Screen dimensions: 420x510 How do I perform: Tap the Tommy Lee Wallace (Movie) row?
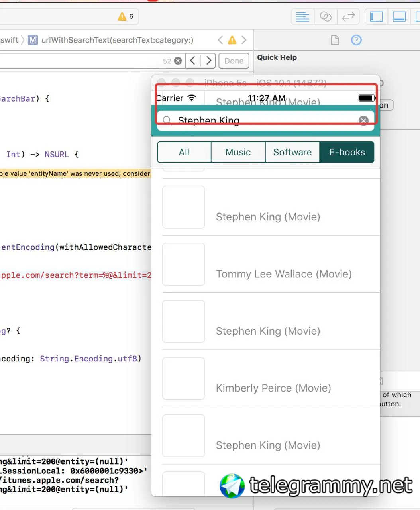click(271, 265)
